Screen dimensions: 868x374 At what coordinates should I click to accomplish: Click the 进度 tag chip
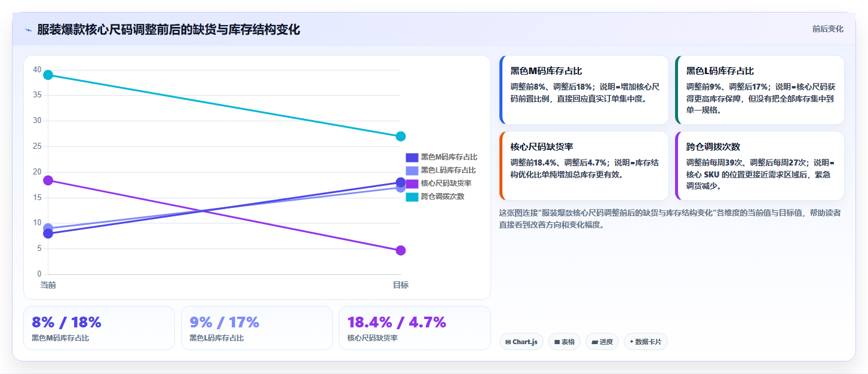(x=602, y=342)
